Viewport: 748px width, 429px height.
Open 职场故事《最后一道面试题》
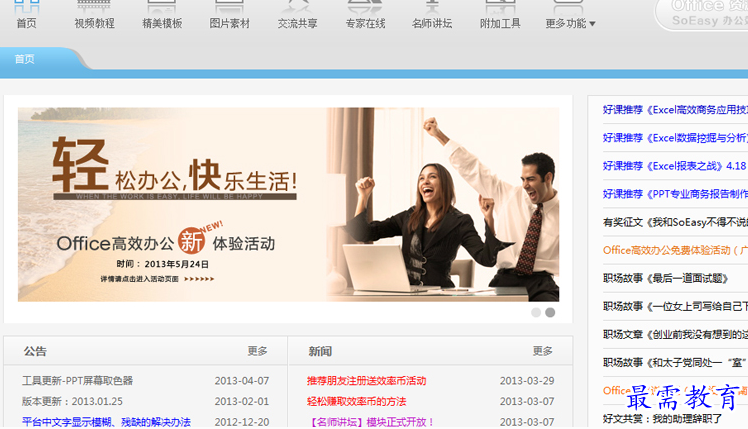665,278
